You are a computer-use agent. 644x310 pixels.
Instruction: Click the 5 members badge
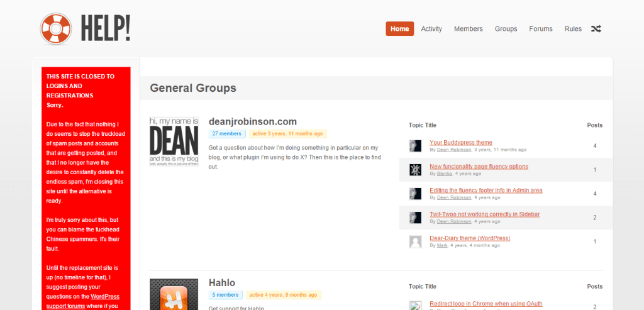tap(226, 295)
